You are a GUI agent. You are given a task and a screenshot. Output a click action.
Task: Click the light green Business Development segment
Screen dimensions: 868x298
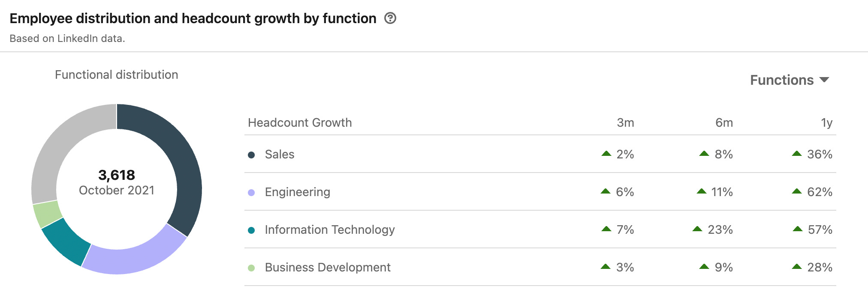pyautogui.click(x=47, y=214)
